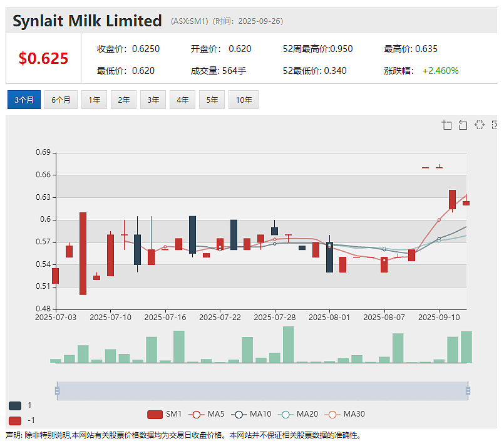Click the 开盘价: 0.620 value
The image size is (504, 446).
[x=221, y=49]
